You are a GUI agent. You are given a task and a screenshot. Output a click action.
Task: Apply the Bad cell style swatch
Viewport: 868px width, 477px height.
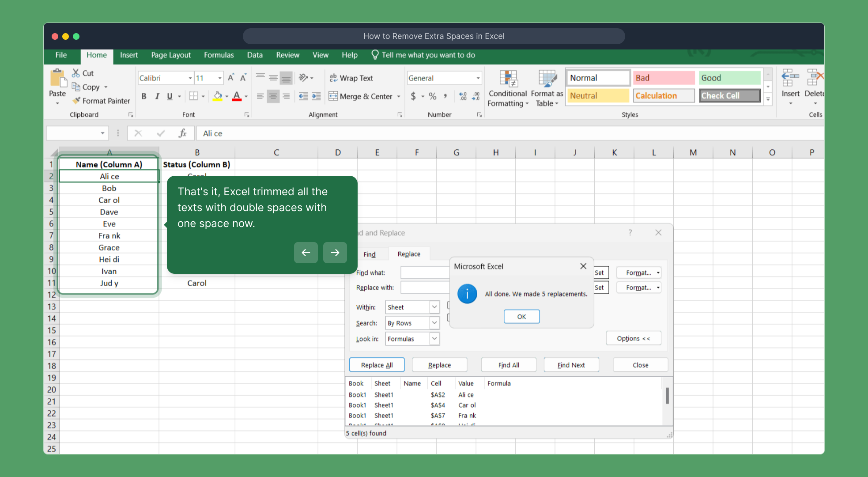pos(663,78)
